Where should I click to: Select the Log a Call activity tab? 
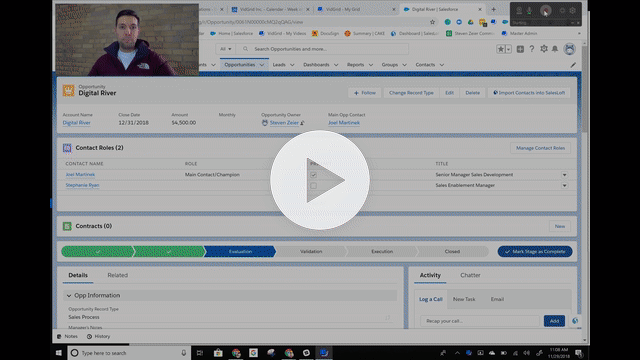[431, 299]
